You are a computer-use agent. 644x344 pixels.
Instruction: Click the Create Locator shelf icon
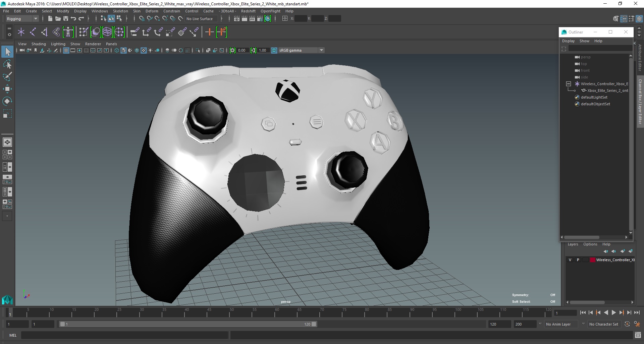click(x=21, y=32)
